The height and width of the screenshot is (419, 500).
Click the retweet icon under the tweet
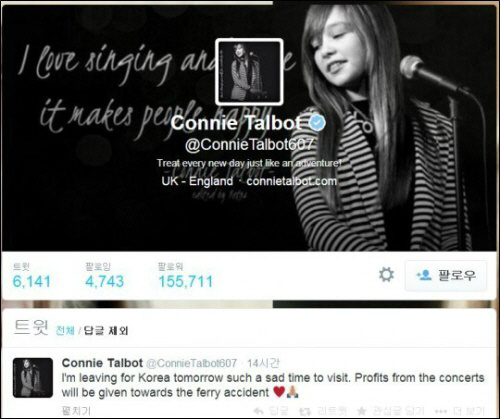click(305, 411)
